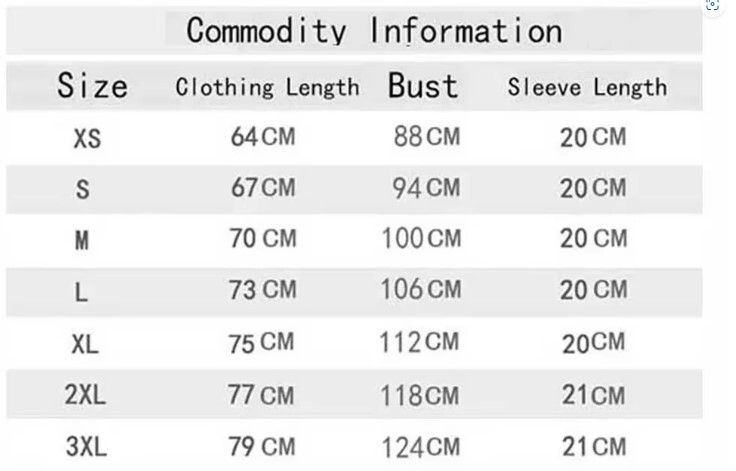This screenshot has height=471, width=736.
Task: Select the XL size row label
Action: point(85,344)
